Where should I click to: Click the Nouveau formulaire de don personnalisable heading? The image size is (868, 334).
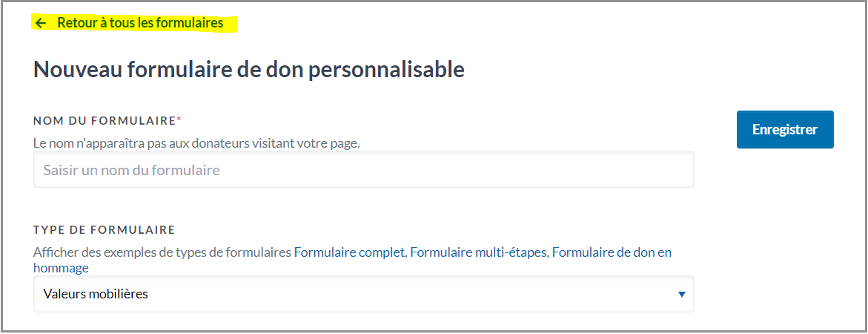click(x=249, y=70)
